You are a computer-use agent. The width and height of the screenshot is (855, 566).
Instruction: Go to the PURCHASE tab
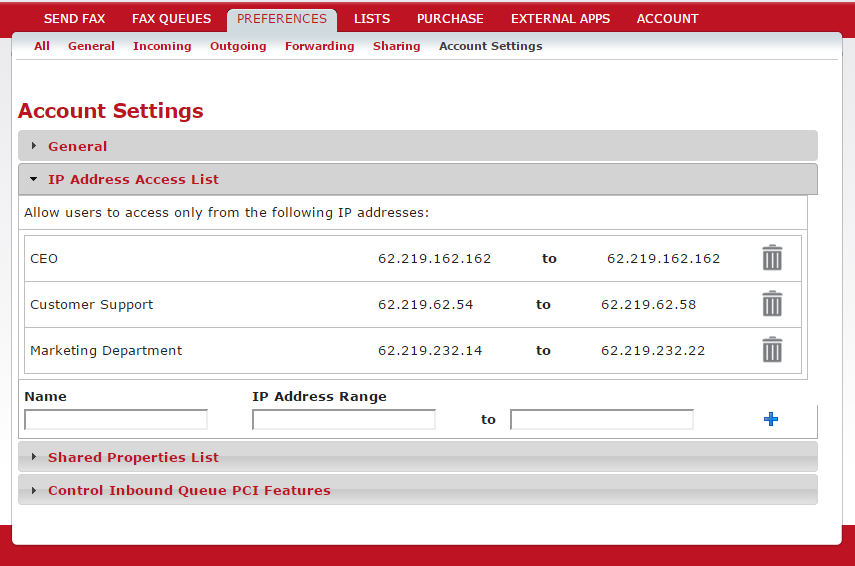(x=450, y=19)
